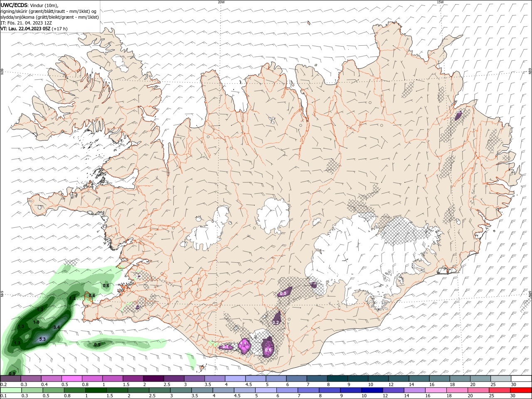Click the bright magenta-pink swatch in snow legend
532x399 pixels.
(71, 379)
